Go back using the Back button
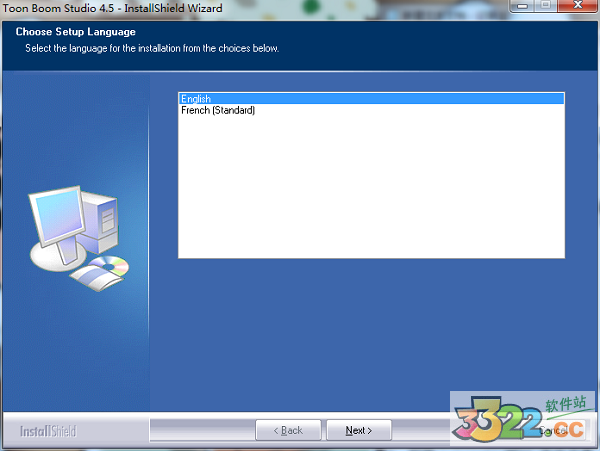 point(288,430)
